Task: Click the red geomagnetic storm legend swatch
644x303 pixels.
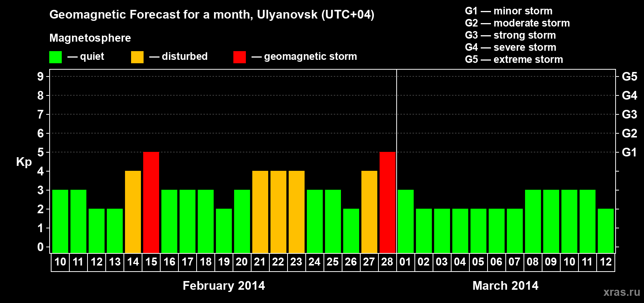Action: click(x=239, y=57)
